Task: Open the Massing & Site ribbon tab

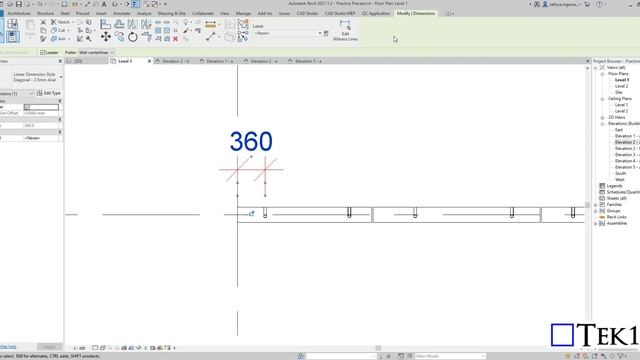Action: 171,13
